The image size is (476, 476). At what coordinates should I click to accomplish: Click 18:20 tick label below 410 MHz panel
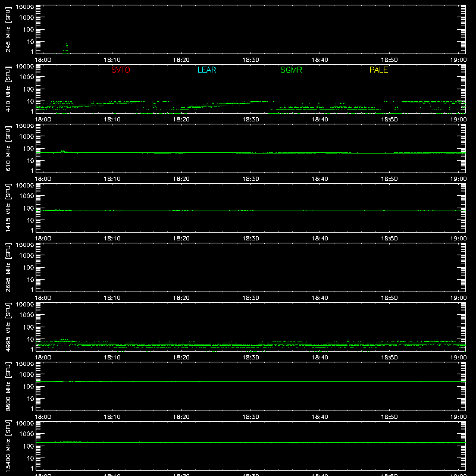(181, 120)
